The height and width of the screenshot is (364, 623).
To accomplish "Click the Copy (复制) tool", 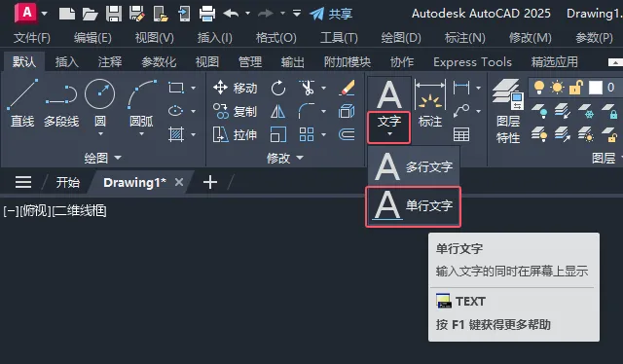I will tap(235, 111).
